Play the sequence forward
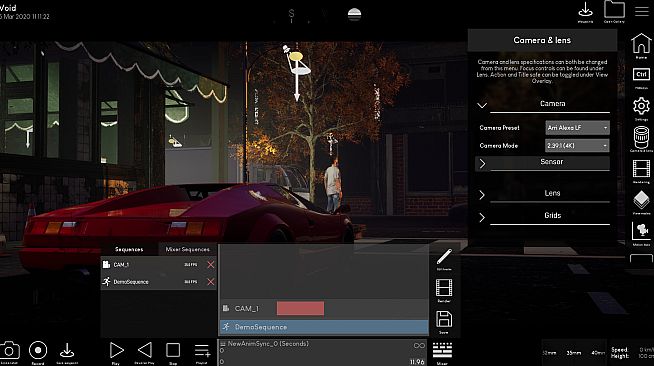654x366 pixels. coord(116,350)
